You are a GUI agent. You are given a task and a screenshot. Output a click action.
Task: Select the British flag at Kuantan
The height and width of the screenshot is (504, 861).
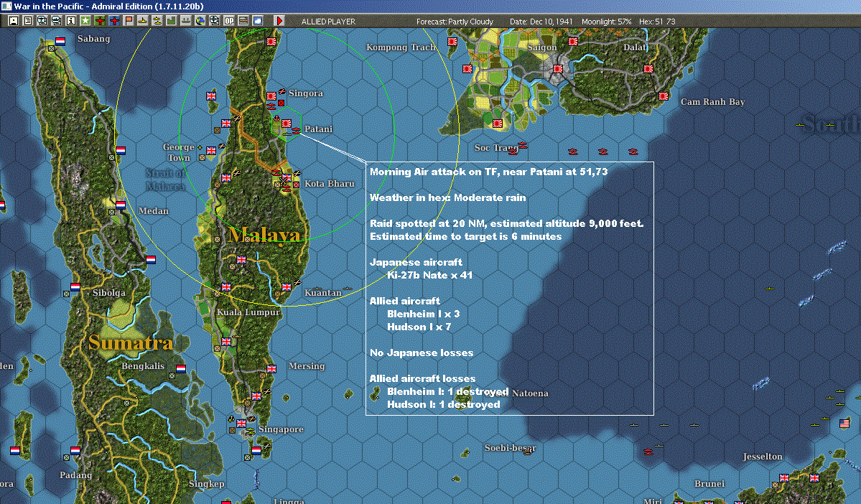click(x=286, y=287)
